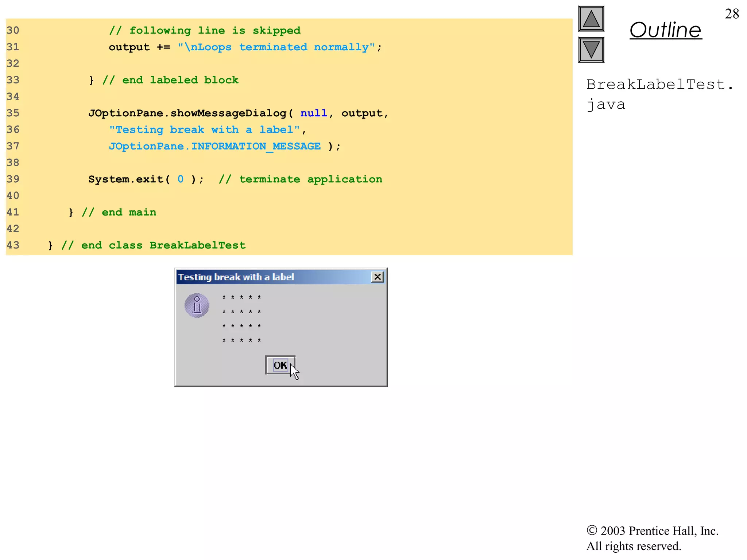Click the last asterisk row in dialog
The width and height of the screenshot is (747, 560).
(x=241, y=341)
